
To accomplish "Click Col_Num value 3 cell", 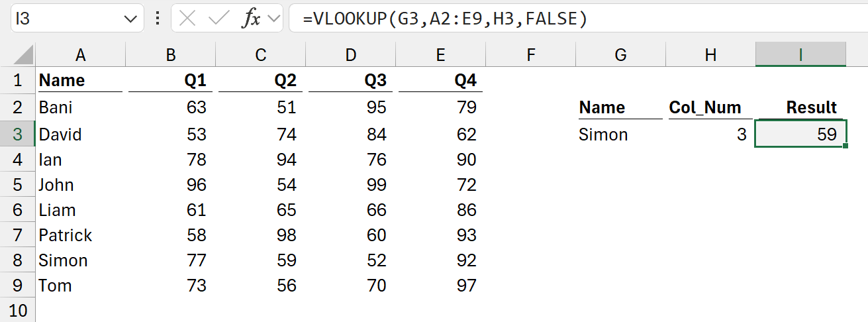I will [710, 134].
